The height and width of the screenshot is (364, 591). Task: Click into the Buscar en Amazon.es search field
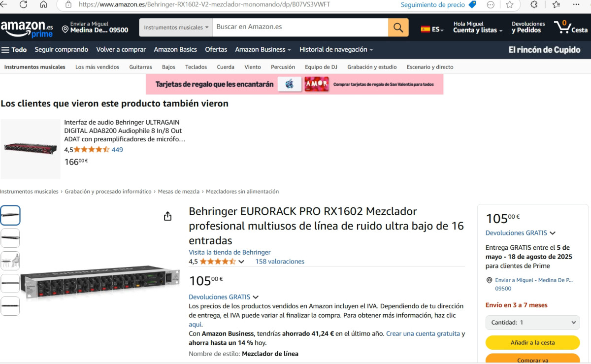click(x=300, y=28)
